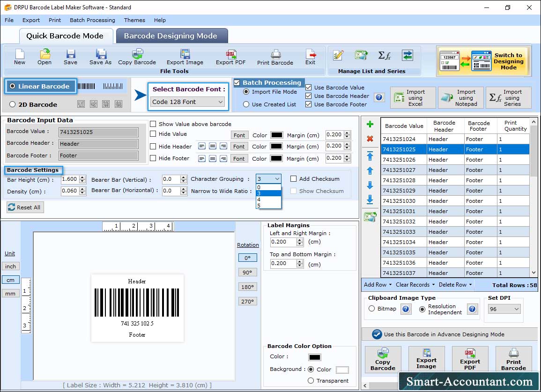
Task: Choose option 5 in Character Grouping list
Action: [x=268, y=206]
